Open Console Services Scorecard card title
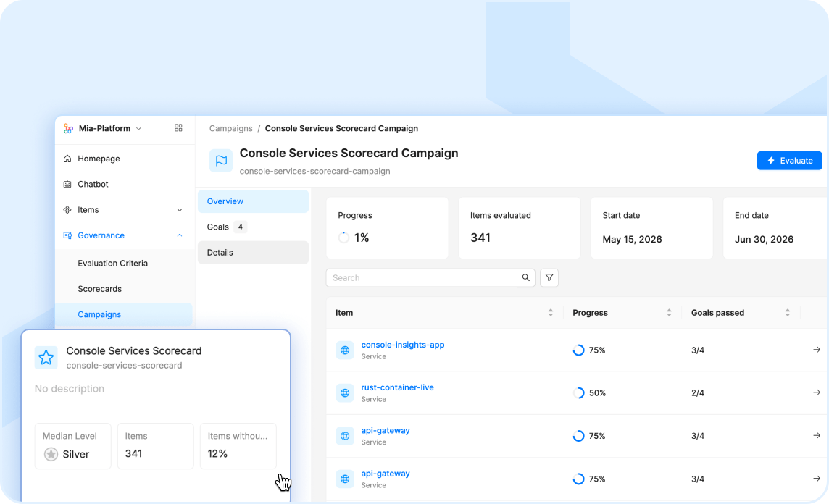829x504 pixels. (x=134, y=350)
